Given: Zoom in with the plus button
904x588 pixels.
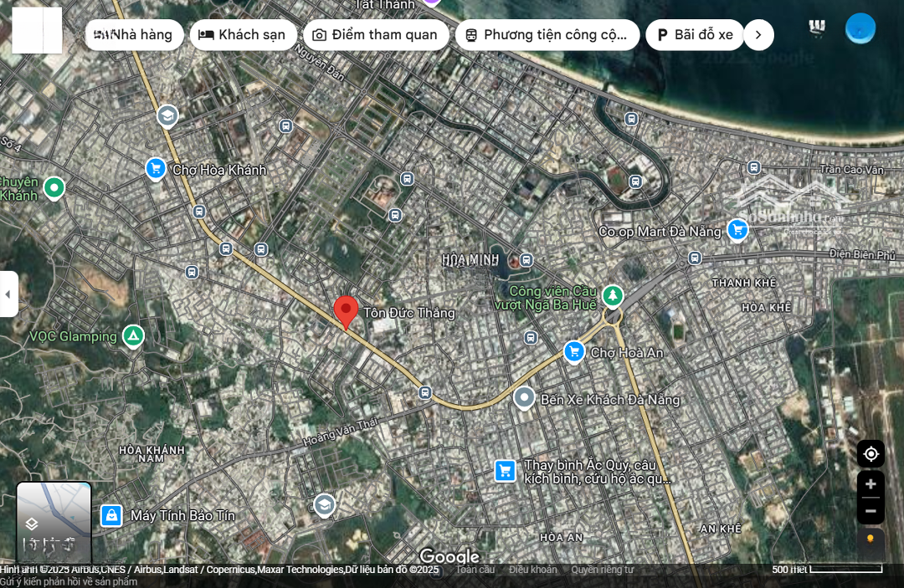Looking at the screenshot, I should click(871, 484).
